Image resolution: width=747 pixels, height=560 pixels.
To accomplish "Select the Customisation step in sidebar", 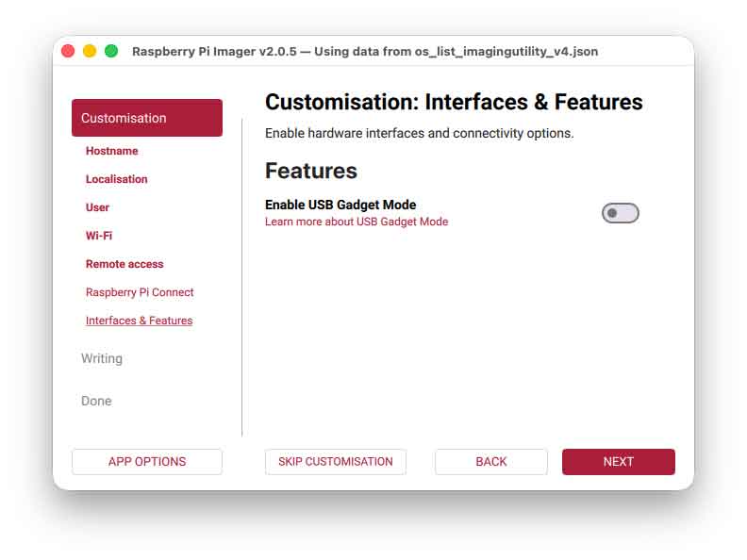I will click(x=147, y=118).
